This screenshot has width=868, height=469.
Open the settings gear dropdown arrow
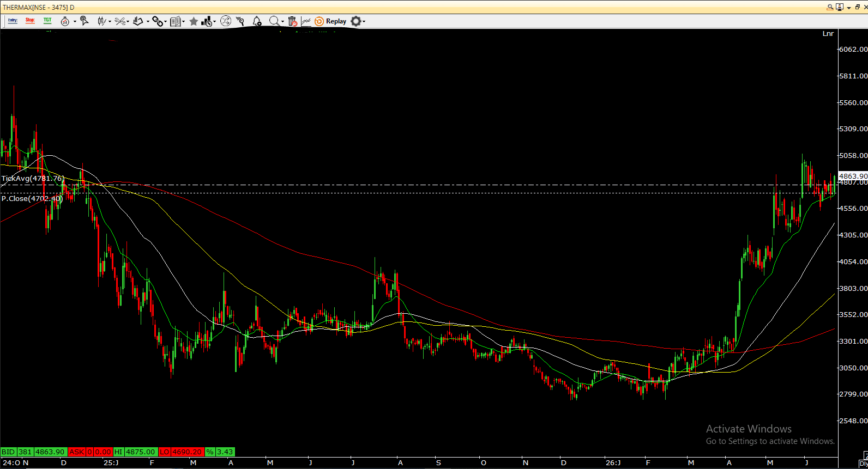(364, 22)
